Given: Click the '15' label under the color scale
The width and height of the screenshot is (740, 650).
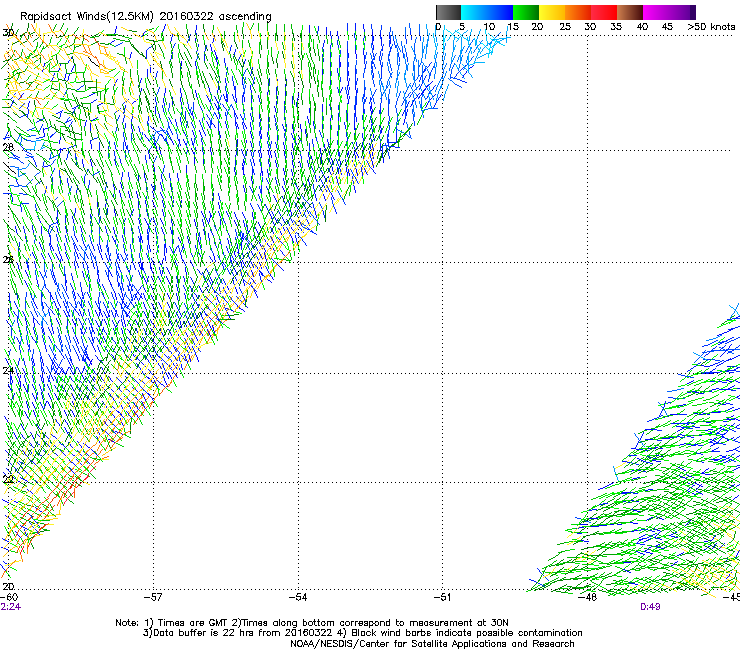Looking at the screenshot, I should pyautogui.click(x=513, y=27).
